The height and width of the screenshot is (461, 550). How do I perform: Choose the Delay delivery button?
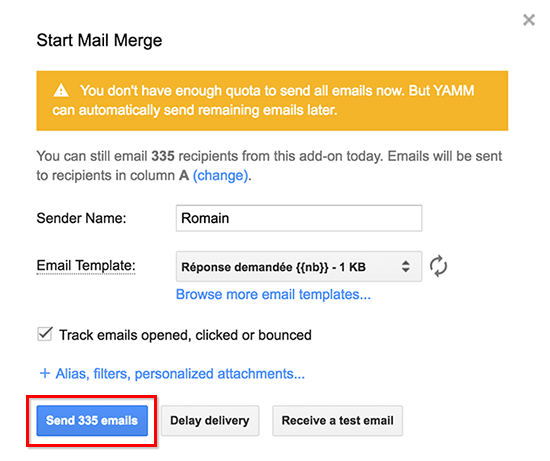pyautogui.click(x=210, y=420)
